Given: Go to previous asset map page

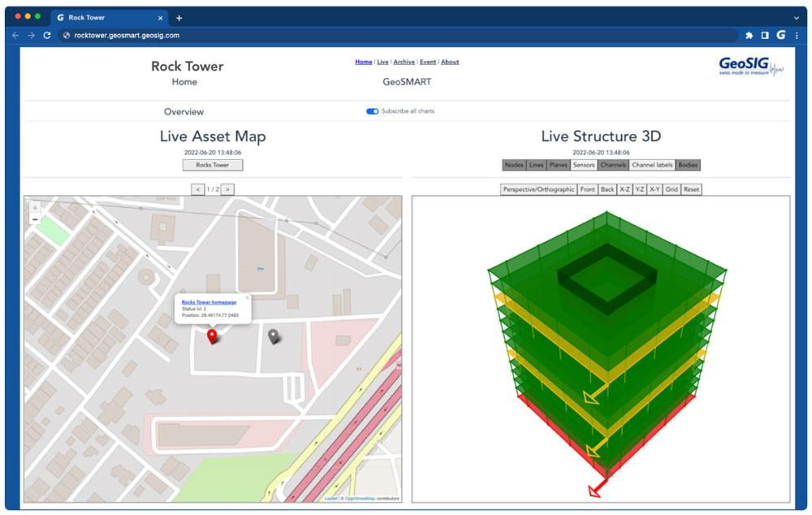Looking at the screenshot, I should click(197, 189).
